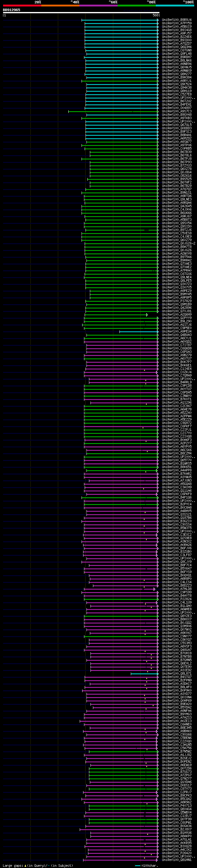Open hit UniRef100_A9PJ57

[176, 33]
